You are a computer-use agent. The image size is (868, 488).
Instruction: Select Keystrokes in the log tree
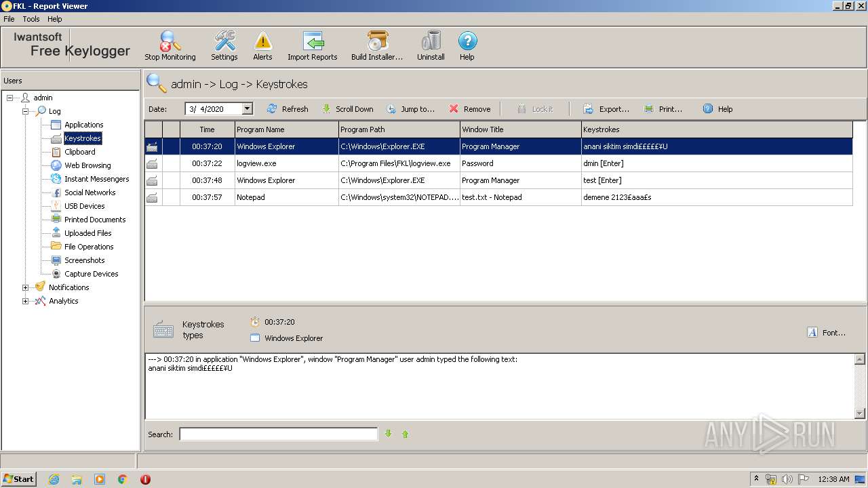[x=82, y=138]
